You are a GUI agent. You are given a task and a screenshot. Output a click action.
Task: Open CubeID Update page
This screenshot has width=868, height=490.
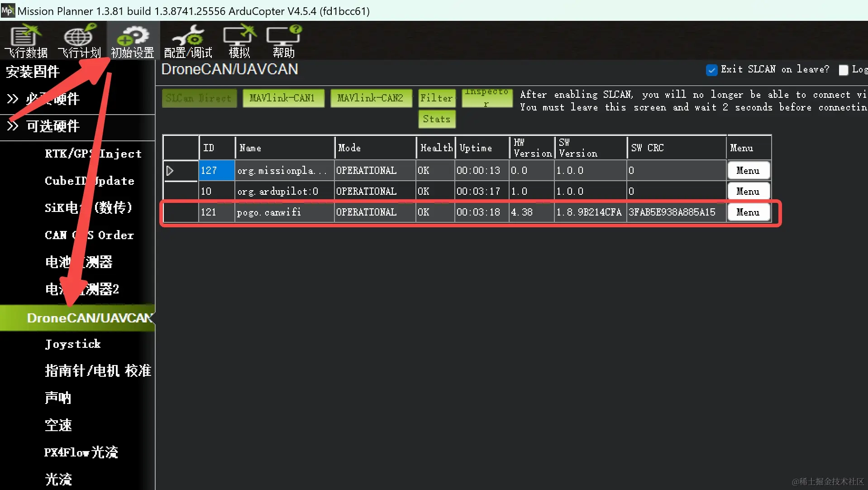pyautogui.click(x=90, y=181)
